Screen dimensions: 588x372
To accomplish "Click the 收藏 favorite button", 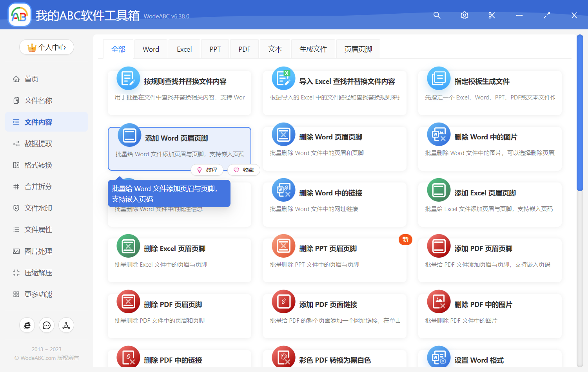I will coord(244,170).
